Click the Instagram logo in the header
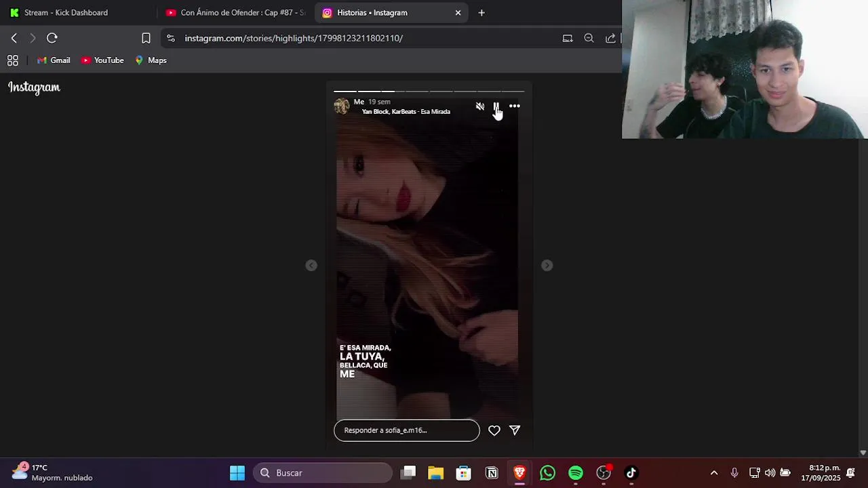The height and width of the screenshot is (488, 868). pyautogui.click(x=34, y=87)
